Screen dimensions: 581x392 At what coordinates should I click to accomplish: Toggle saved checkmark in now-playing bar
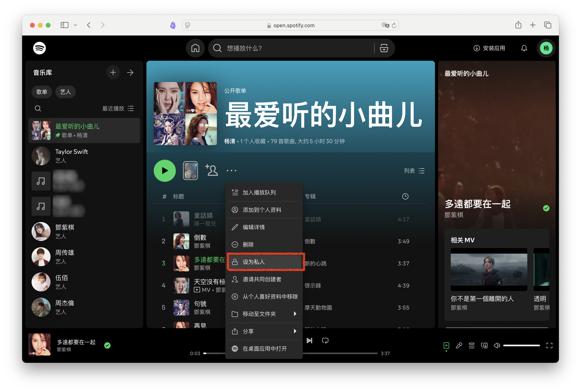point(107,345)
